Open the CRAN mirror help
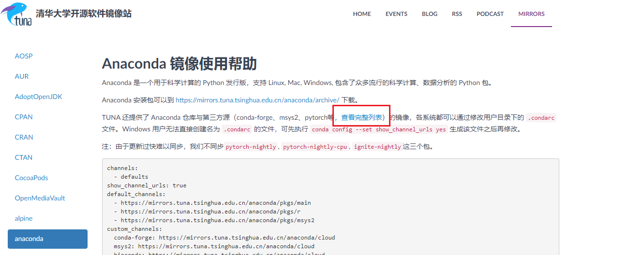Screen dimensions: 644x255 coord(24,137)
